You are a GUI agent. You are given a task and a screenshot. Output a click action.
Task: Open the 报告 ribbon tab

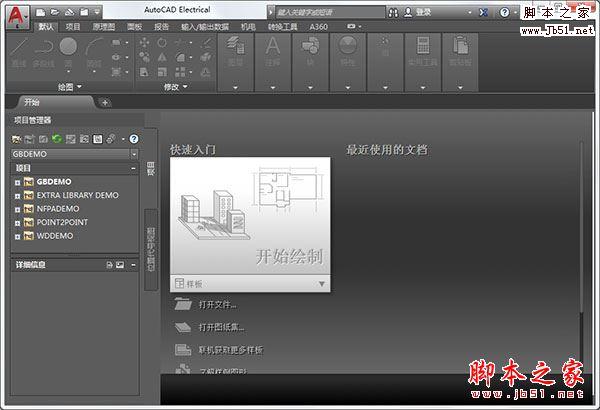coord(161,26)
